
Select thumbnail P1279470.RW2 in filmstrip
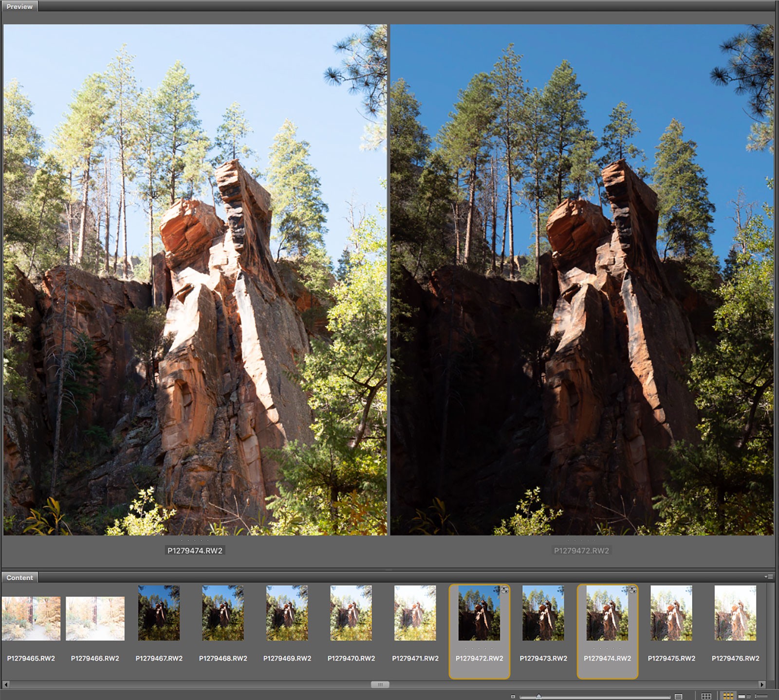351,613
